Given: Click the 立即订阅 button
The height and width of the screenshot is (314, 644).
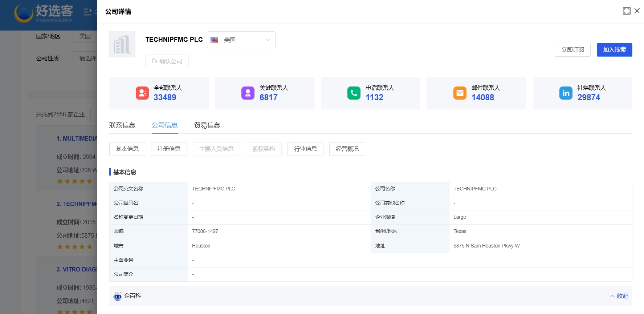Looking at the screenshot, I should [x=572, y=50].
